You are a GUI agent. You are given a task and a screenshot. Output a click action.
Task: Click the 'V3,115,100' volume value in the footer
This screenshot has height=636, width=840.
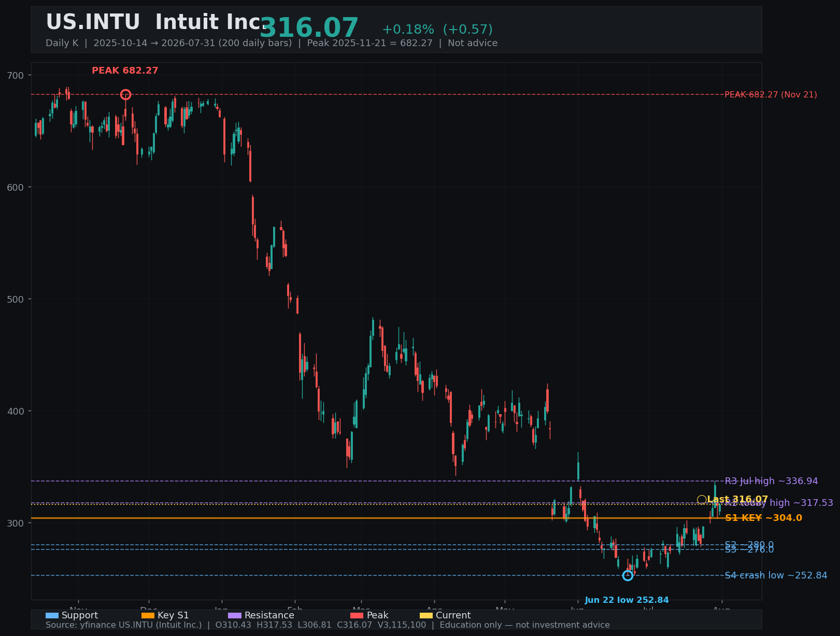[x=402, y=625]
